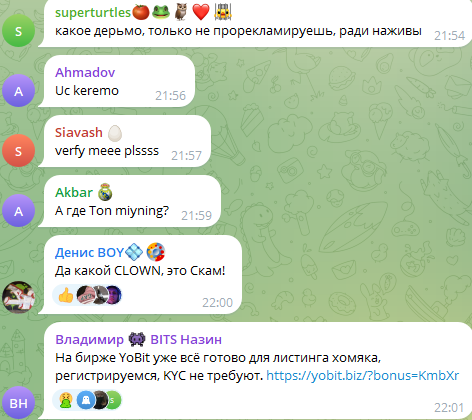Click the blue diamond emoji after Денис BOY
The width and height of the screenshot is (472, 420).
(x=134, y=252)
